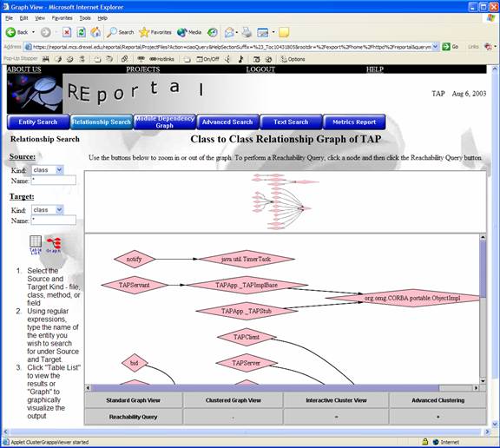
Task: Click the Source Name input field
Action: point(54,181)
